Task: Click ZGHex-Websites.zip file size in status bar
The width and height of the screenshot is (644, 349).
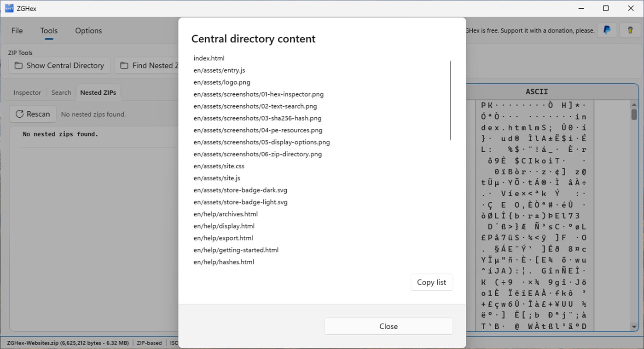Action: [69, 343]
